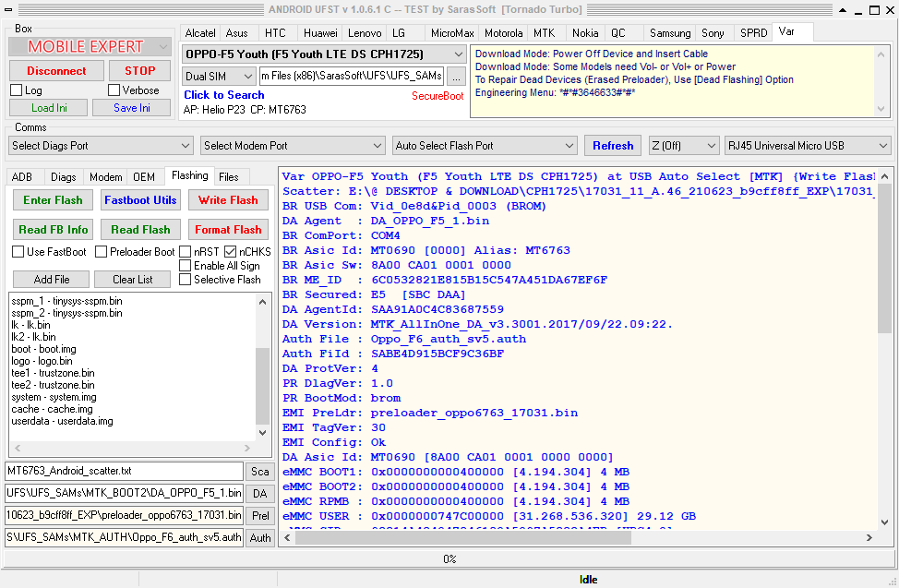This screenshot has width=899, height=588.
Task: Switch to the Alcatel brand tab
Action: point(200,33)
